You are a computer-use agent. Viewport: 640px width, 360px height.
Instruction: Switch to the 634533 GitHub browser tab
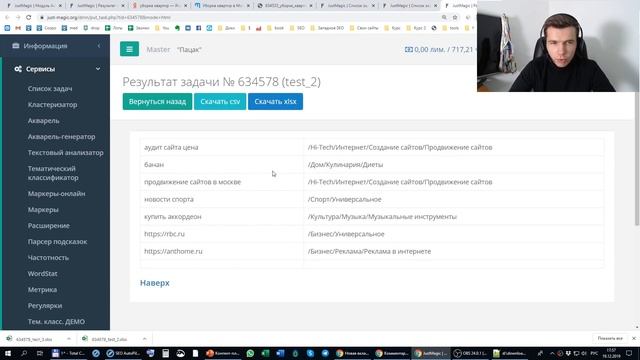pos(284,6)
